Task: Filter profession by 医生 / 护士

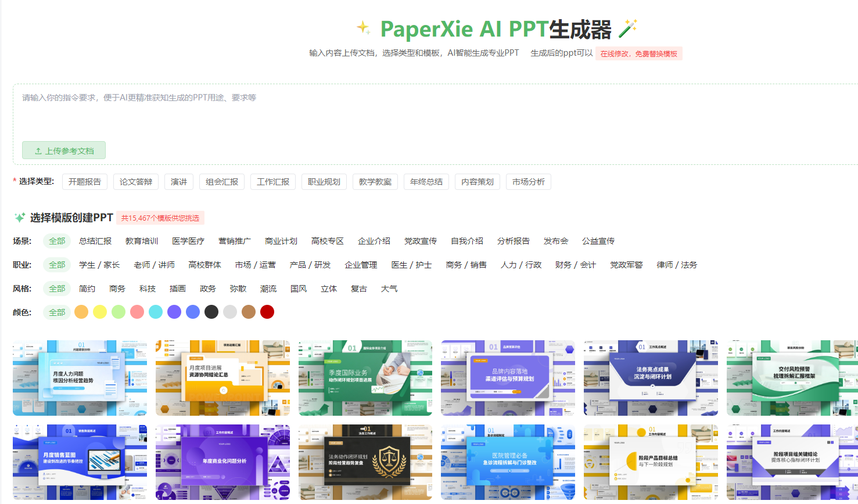Action: pyautogui.click(x=411, y=265)
